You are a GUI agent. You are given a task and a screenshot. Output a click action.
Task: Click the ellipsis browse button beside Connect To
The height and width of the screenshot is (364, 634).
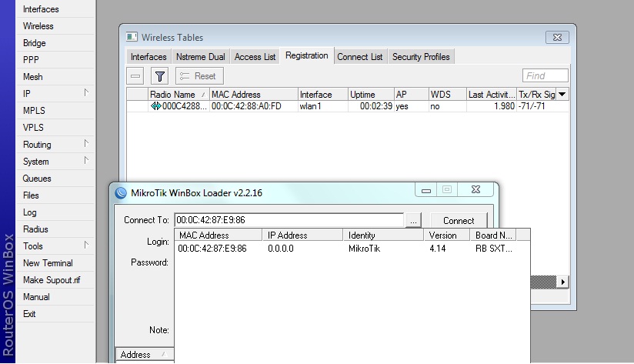pyautogui.click(x=413, y=221)
